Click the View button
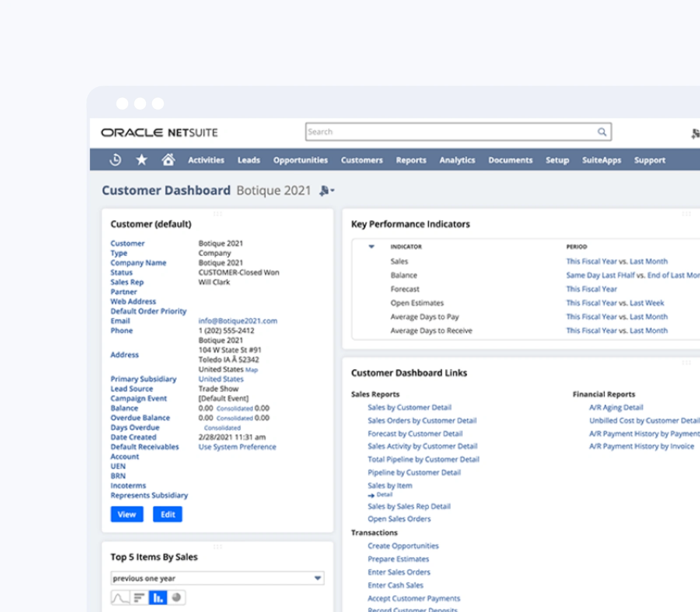This screenshot has width=700, height=612. (x=127, y=515)
